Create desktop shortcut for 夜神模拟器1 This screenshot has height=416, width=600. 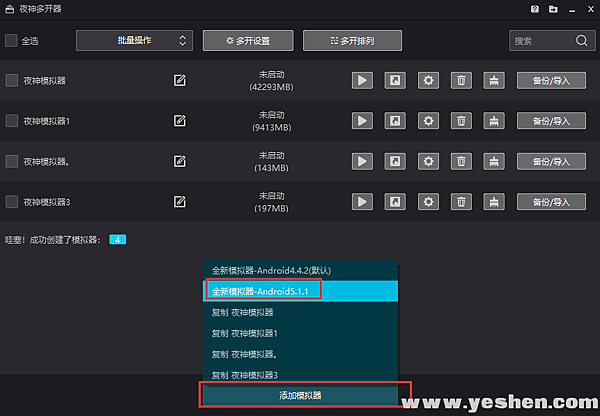coord(395,121)
